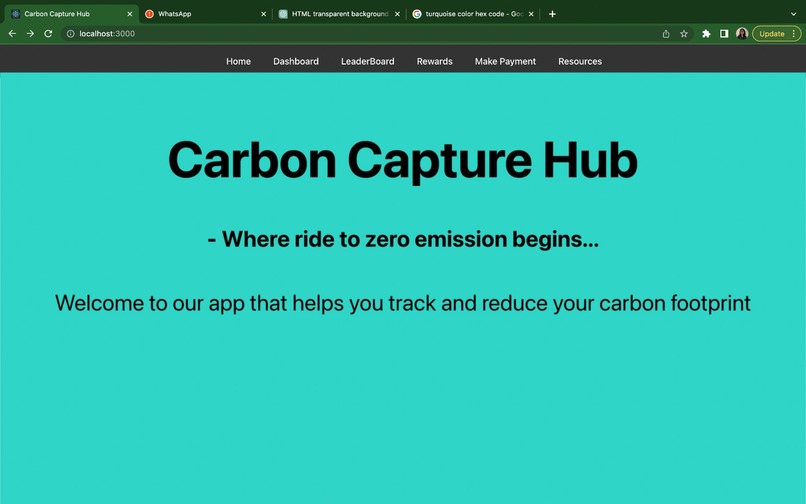Image resolution: width=806 pixels, height=504 pixels.
Task: Click the 'Welcome to our app' sentence
Action: coord(403,303)
